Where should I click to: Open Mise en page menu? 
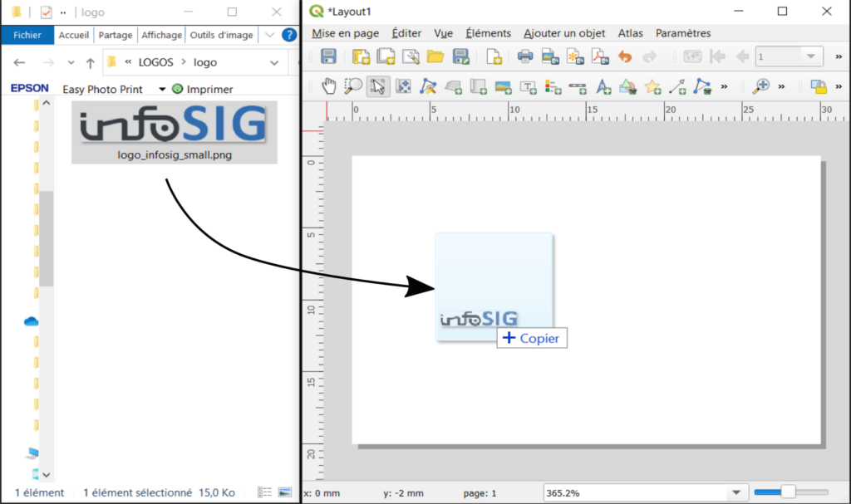[345, 33]
